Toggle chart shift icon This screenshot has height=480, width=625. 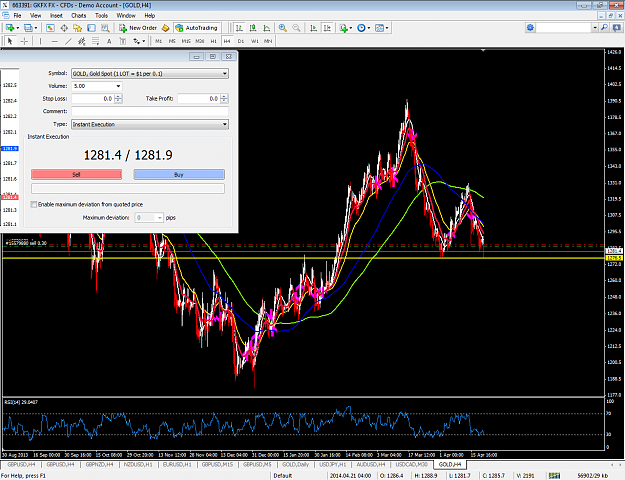point(327,28)
